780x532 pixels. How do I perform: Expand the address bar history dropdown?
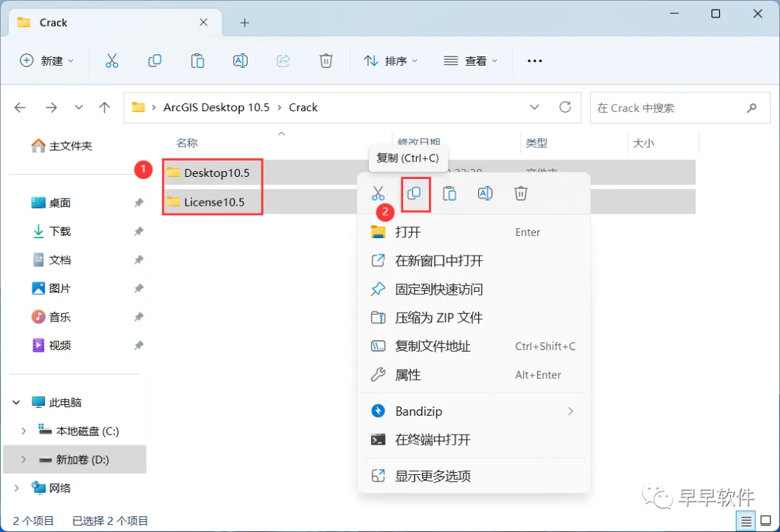point(534,108)
